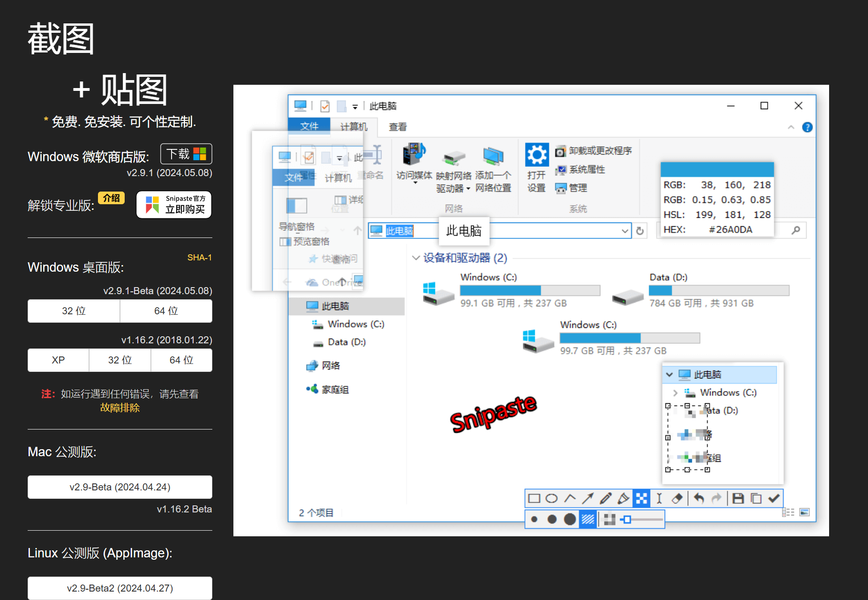
Task: Click the undo arrow in annotation toolbar
Action: (699, 498)
